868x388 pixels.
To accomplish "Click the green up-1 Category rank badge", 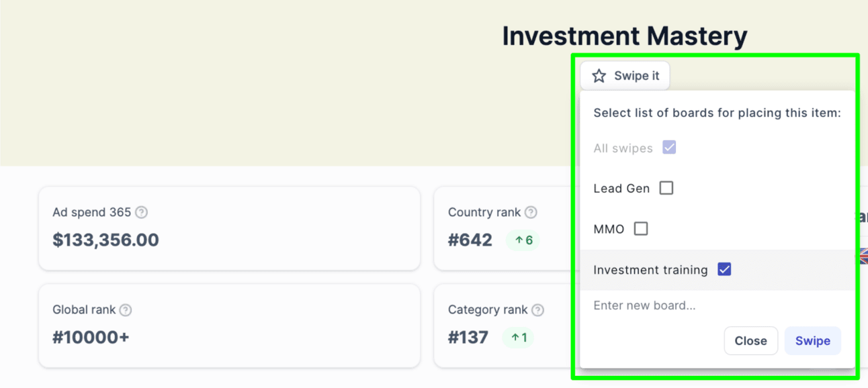I will click(x=518, y=338).
